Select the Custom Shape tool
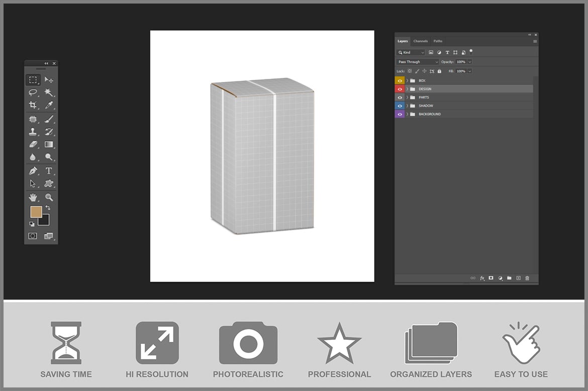The width and height of the screenshot is (588, 391). point(49,184)
